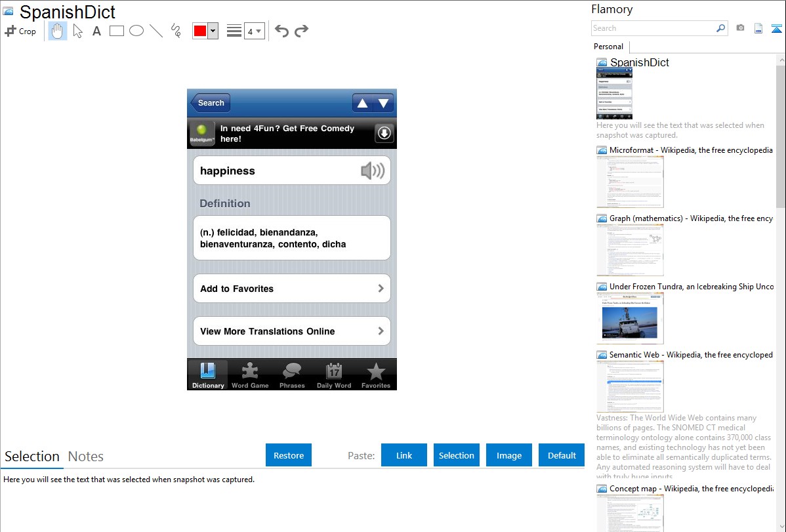The image size is (786, 532).
Task: Redo the last undone edit
Action: pos(301,31)
